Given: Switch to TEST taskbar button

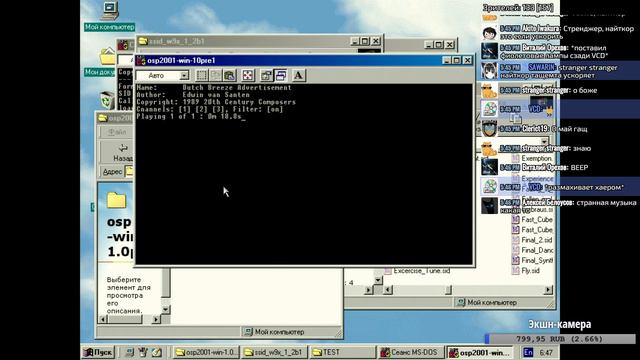Looking at the screenshot, I should click(342, 352).
